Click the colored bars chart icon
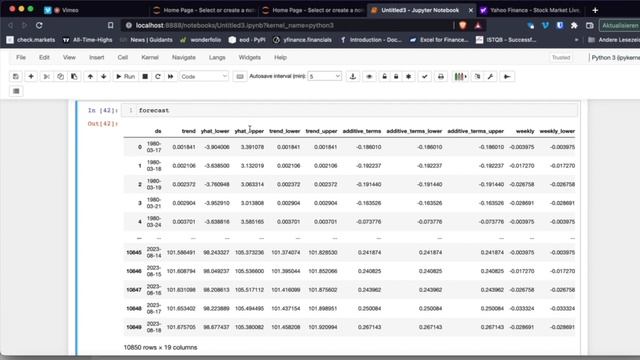This screenshot has width=640, height=360. point(460,76)
